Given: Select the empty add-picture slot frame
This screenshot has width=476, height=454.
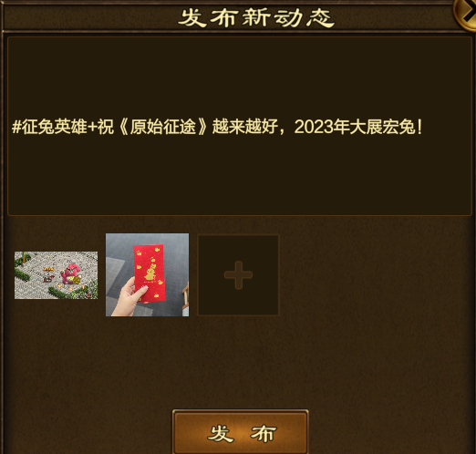Looking at the screenshot, I should (x=238, y=275).
